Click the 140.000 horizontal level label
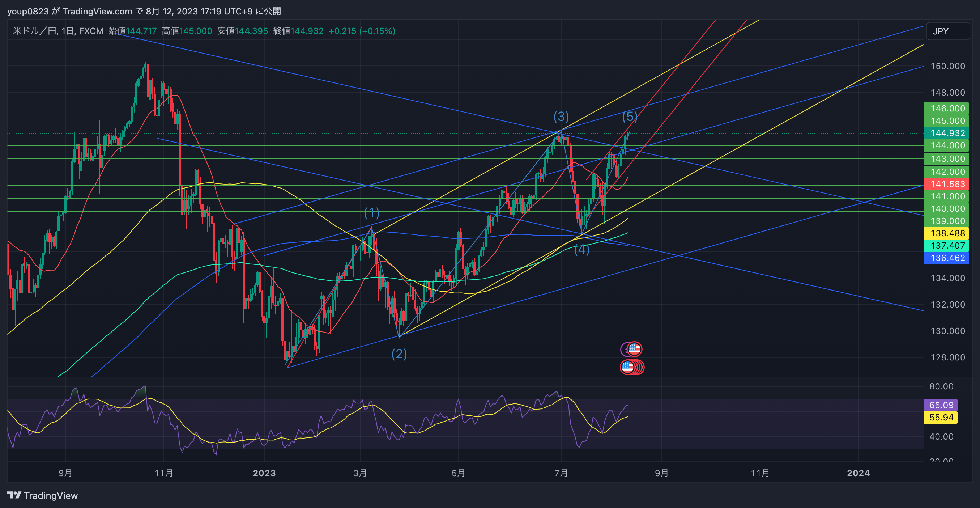 tap(946, 208)
